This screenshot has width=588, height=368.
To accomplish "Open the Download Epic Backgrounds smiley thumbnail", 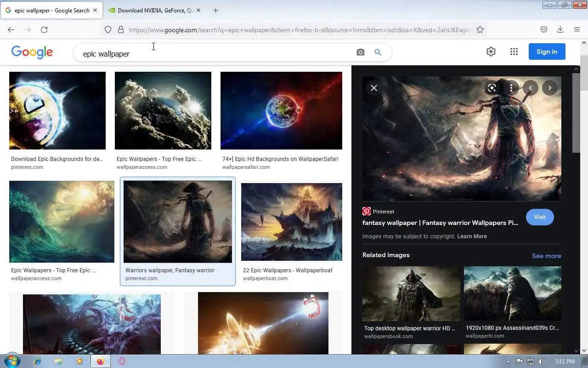I will (x=57, y=110).
